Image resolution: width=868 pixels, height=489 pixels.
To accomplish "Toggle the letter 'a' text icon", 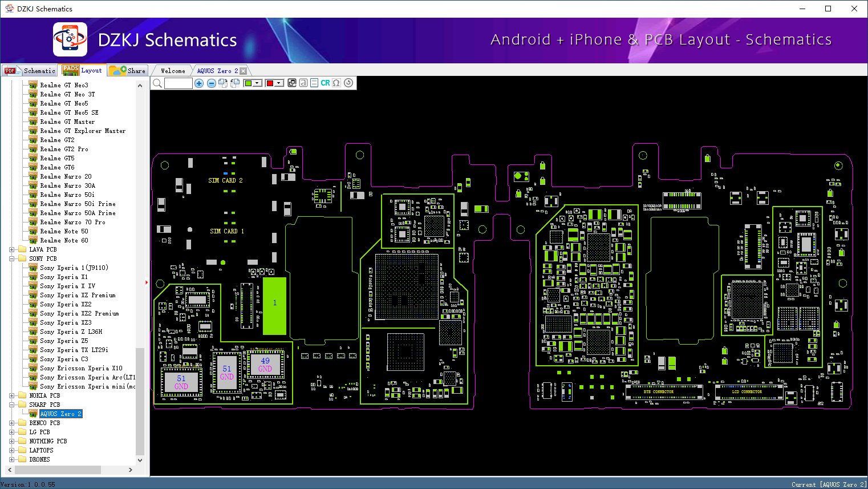I will 303,83.
